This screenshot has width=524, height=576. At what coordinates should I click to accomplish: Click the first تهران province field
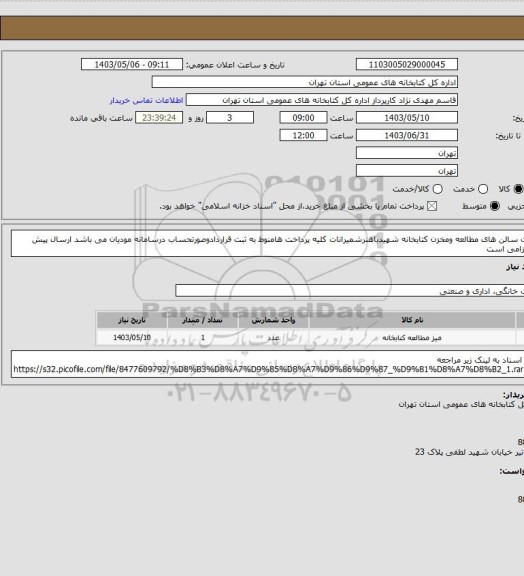pyautogui.click(x=407, y=153)
